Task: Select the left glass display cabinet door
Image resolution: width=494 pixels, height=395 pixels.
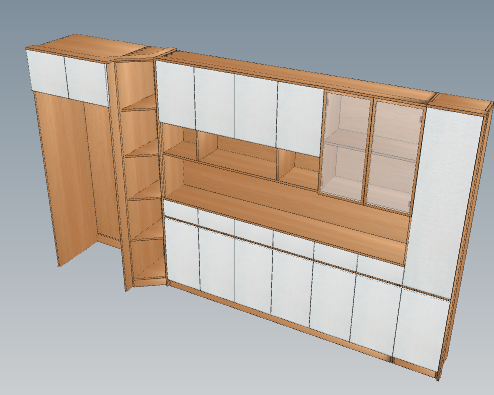Action: [x=346, y=147]
